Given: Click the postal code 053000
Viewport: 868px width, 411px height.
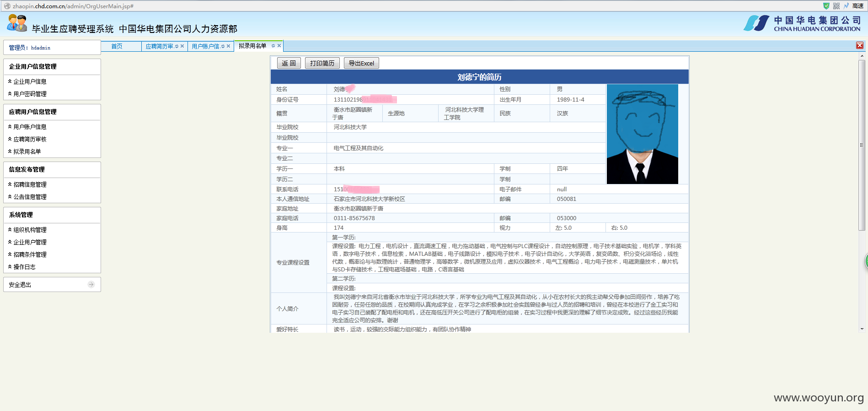Looking at the screenshot, I should point(567,218).
